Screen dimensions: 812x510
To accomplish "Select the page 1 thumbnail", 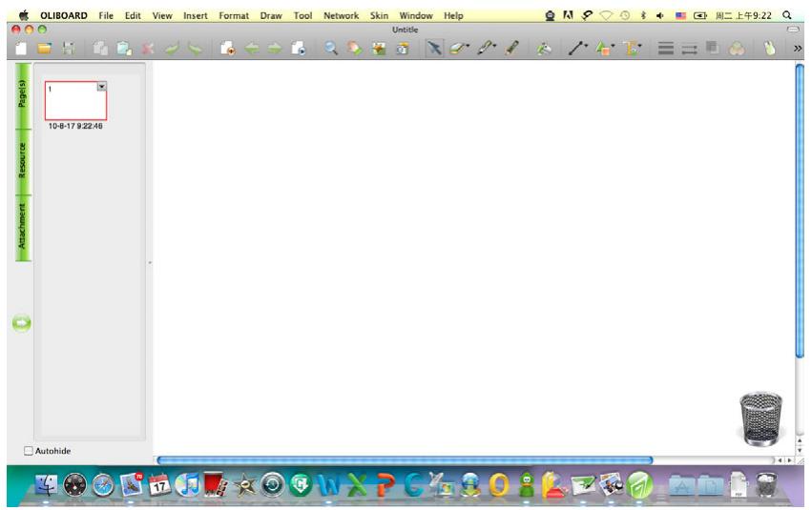I will pos(74,102).
